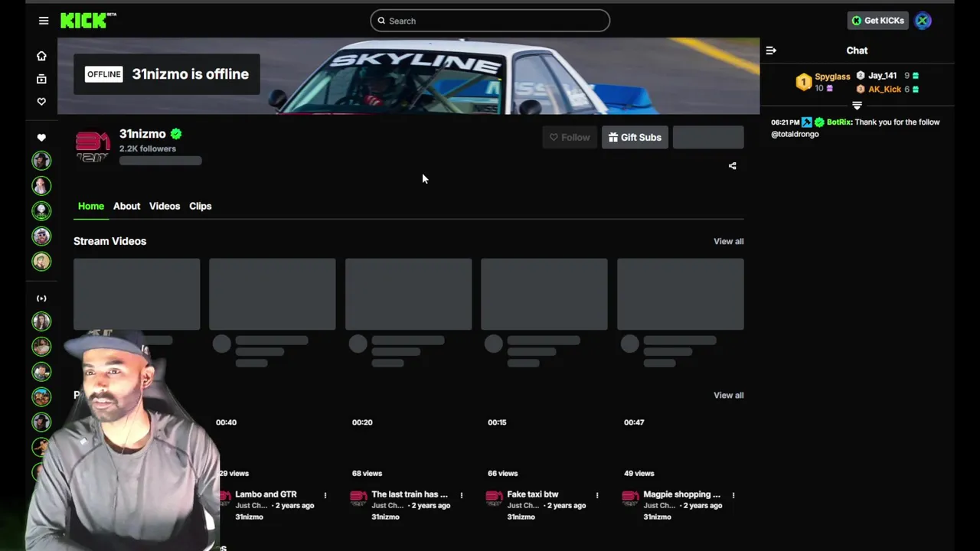Open AK_Kick on the chat leaderboard
The image size is (980, 551).
[x=884, y=89]
